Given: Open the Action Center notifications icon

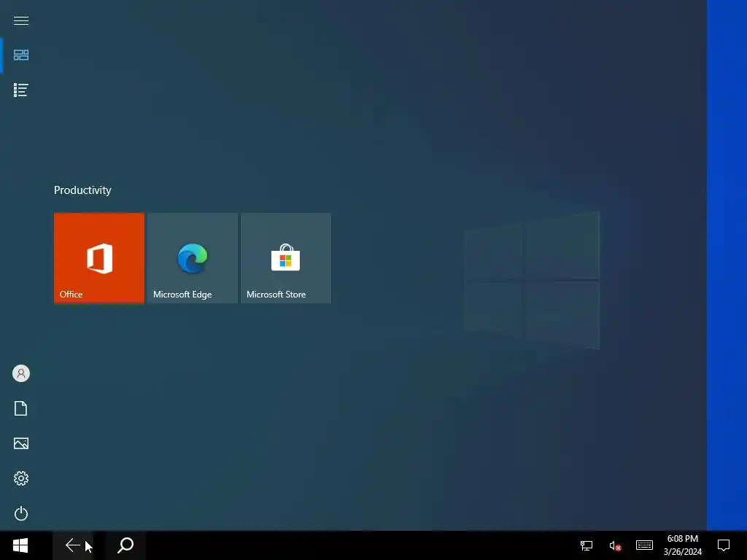Looking at the screenshot, I should point(724,545).
